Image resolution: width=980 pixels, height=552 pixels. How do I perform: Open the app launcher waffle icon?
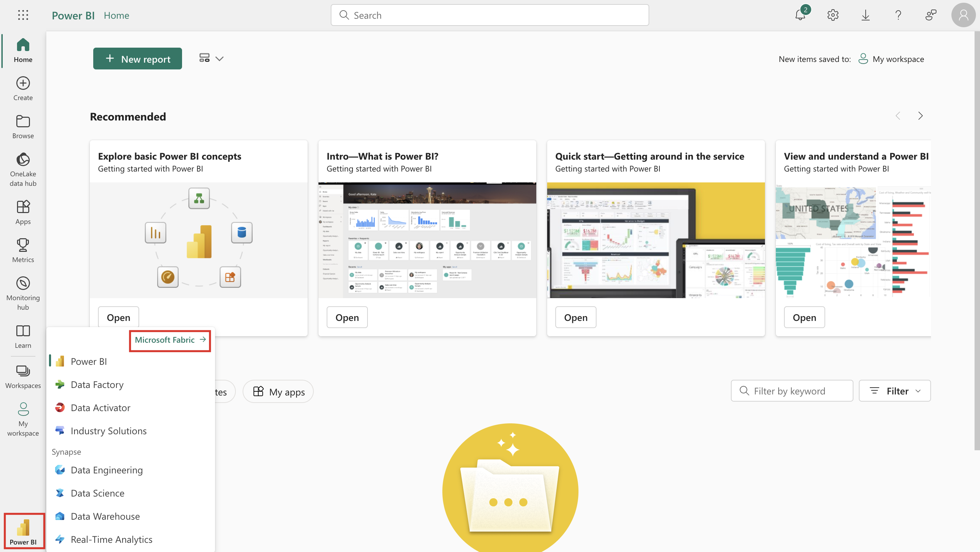click(x=23, y=15)
